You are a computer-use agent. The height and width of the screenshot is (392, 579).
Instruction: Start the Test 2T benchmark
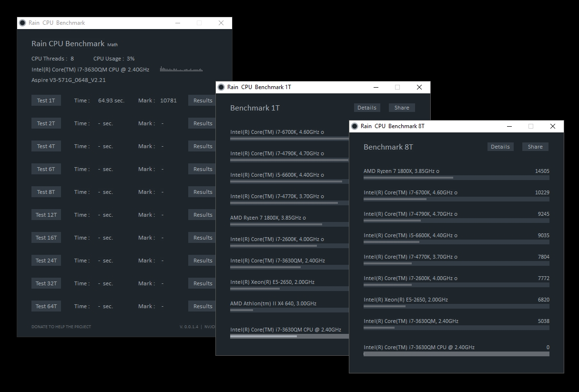point(46,123)
